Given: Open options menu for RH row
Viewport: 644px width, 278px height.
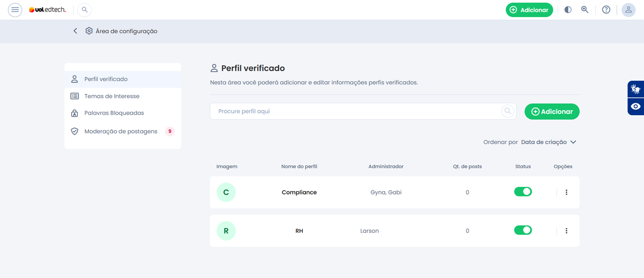Looking at the screenshot, I should pyautogui.click(x=567, y=231).
